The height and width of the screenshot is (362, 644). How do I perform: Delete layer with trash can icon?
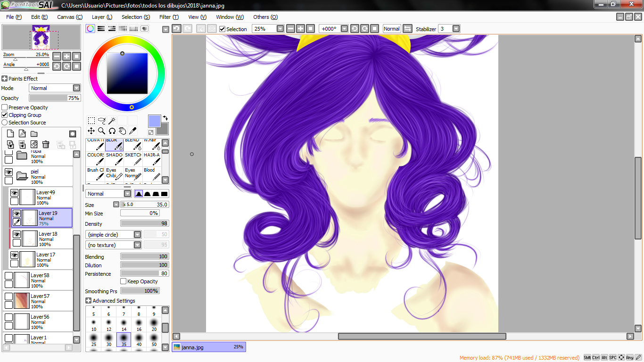pyautogui.click(x=46, y=144)
